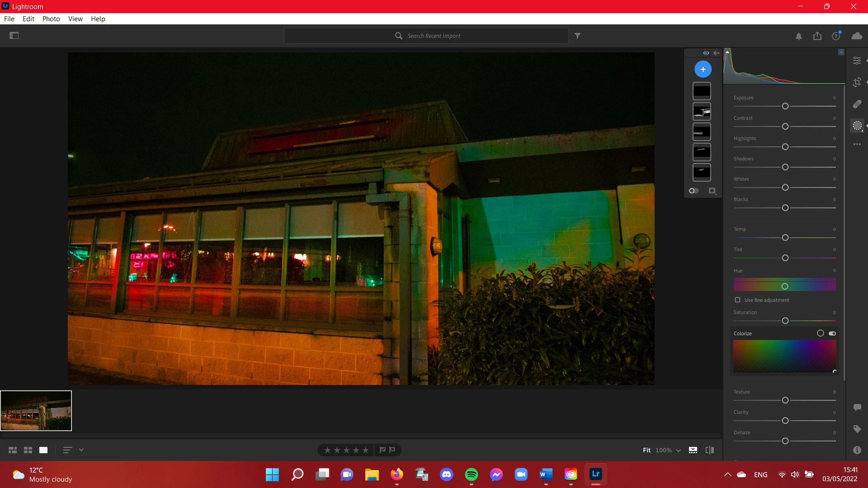This screenshot has width=868, height=488.
Task: Select the Healing Brush tool
Action: (857, 104)
